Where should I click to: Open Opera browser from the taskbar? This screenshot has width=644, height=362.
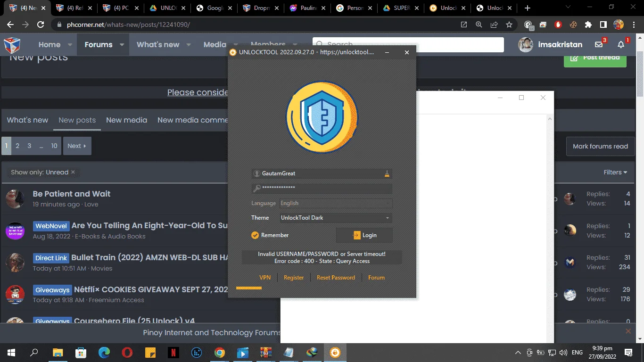click(127, 352)
